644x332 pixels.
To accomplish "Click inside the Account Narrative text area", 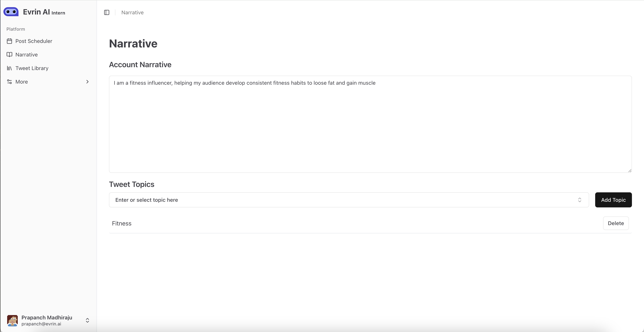I will coord(370,125).
